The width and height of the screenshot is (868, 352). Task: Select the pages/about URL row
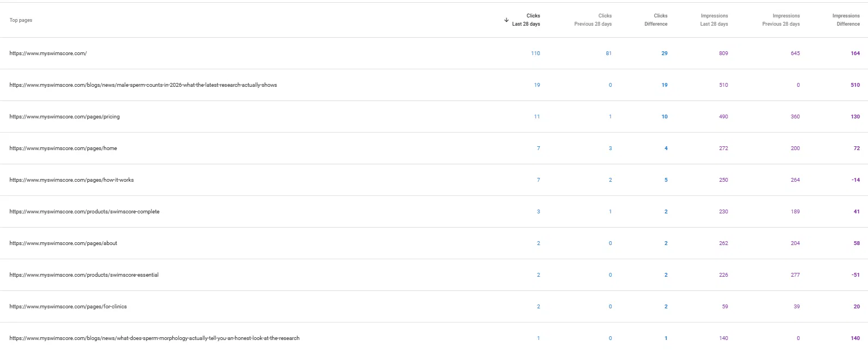point(434,243)
